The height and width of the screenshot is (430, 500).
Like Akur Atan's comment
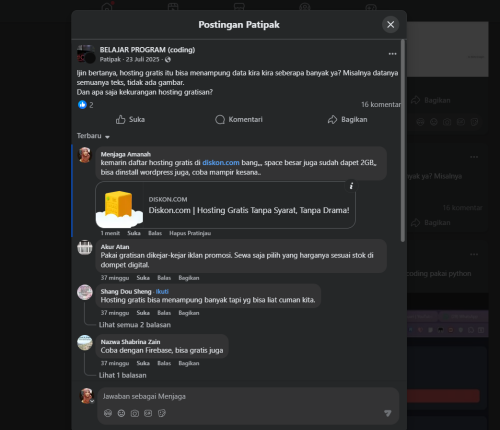pyautogui.click(x=143, y=278)
